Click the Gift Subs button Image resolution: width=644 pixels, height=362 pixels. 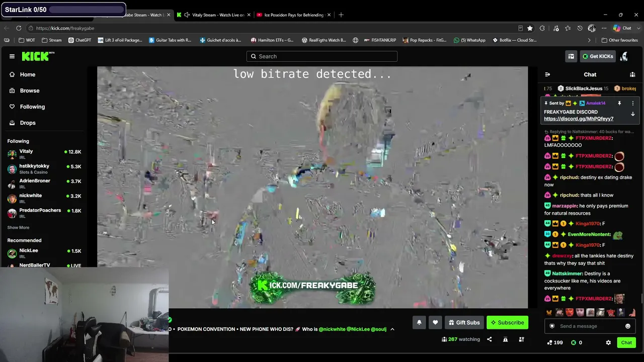click(x=463, y=323)
